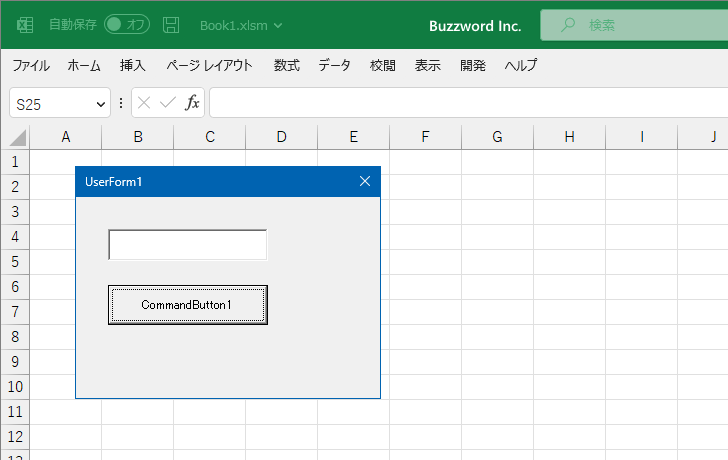Select row 8 header

point(15,337)
